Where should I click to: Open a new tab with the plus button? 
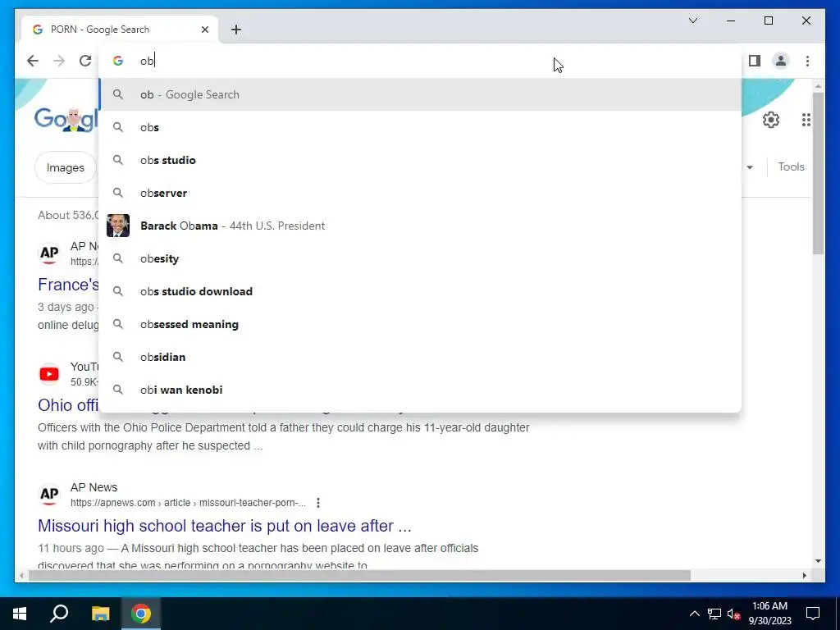pos(236,30)
